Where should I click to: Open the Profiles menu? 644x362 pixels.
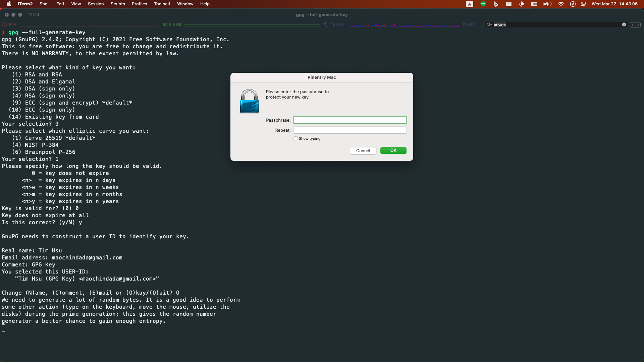coord(139,4)
